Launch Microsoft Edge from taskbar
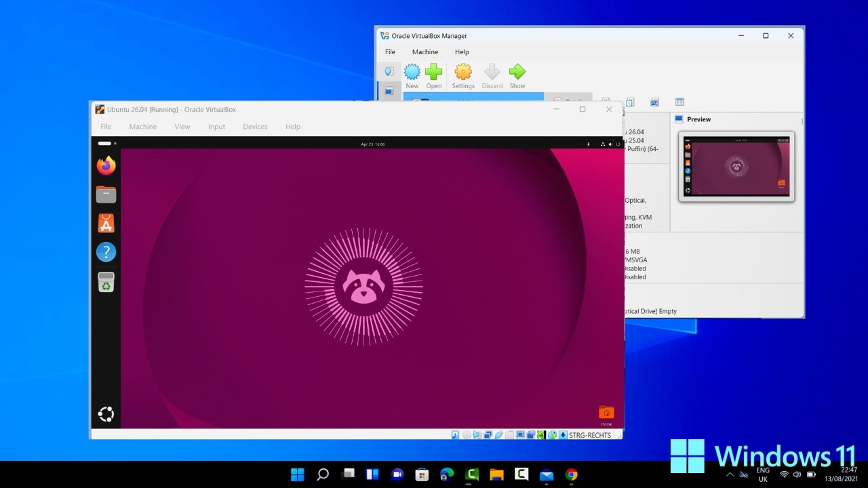 pyautogui.click(x=447, y=474)
